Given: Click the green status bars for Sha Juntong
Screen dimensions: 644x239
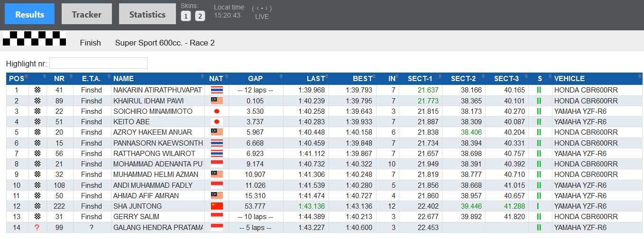Looking at the screenshot, I should pyautogui.click(x=539, y=206).
